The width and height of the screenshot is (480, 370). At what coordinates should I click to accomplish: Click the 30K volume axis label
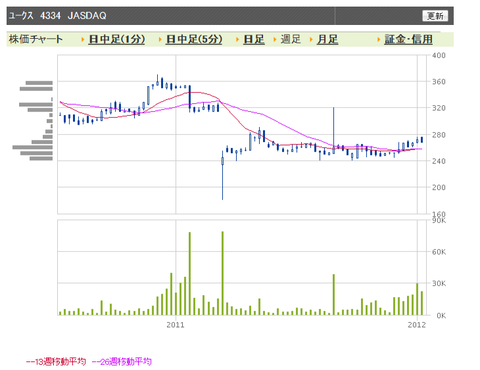tap(439, 283)
